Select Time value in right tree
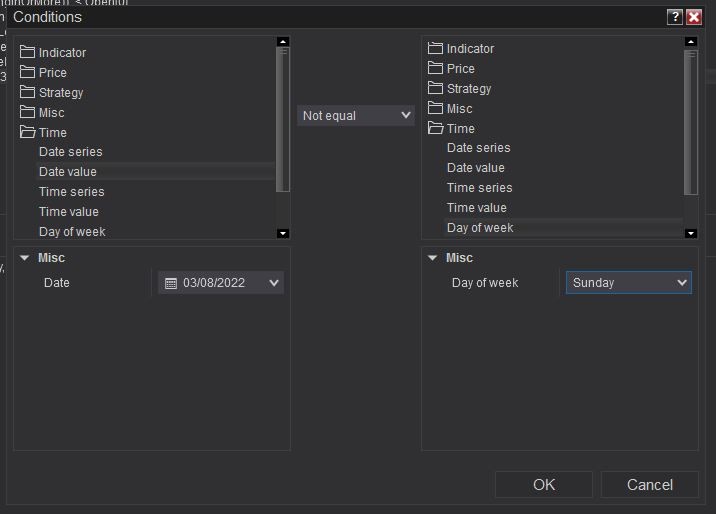This screenshot has width=716, height=514. (x=476, y=208)
